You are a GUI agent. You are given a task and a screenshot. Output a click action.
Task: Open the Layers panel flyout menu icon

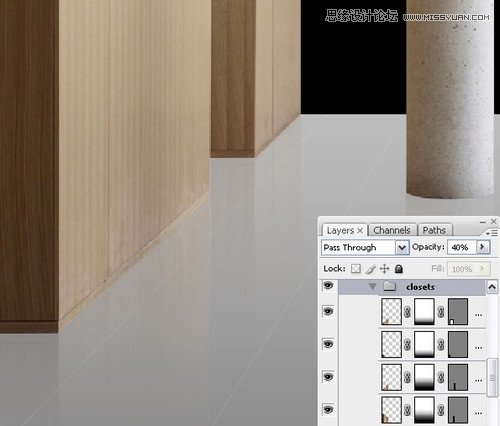(492, 233)
